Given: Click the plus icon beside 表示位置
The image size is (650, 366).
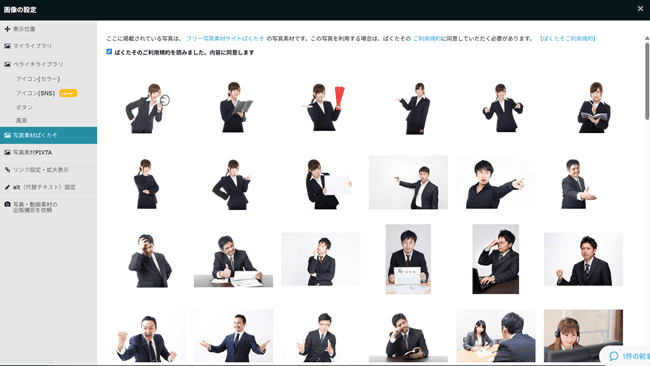Looking at the screenshot, I should pos(7,29).
